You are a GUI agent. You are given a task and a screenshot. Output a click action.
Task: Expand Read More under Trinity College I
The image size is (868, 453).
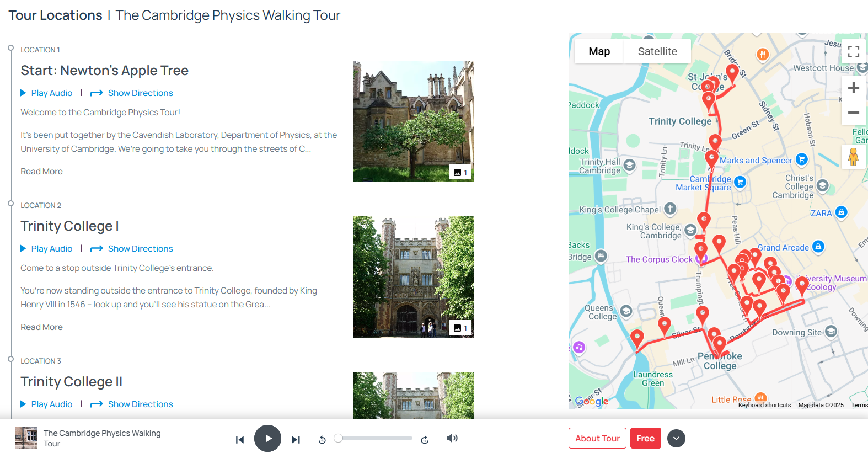pos(42,327)
